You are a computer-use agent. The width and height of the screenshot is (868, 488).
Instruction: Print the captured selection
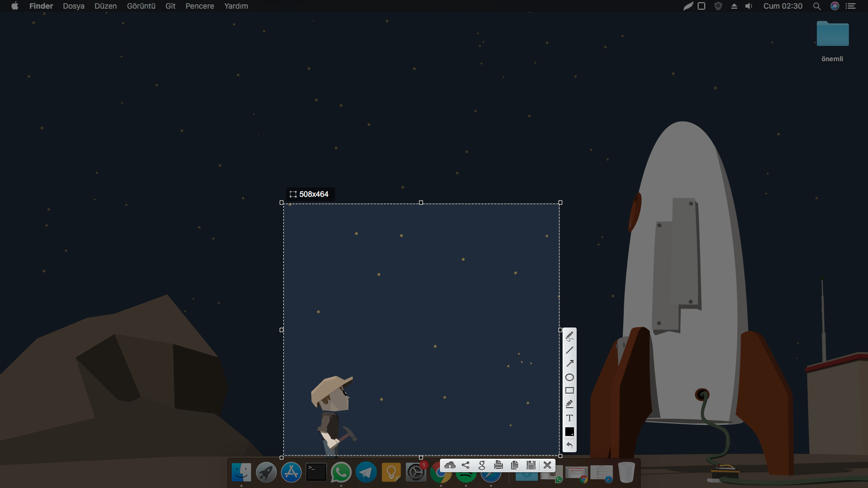498,465
